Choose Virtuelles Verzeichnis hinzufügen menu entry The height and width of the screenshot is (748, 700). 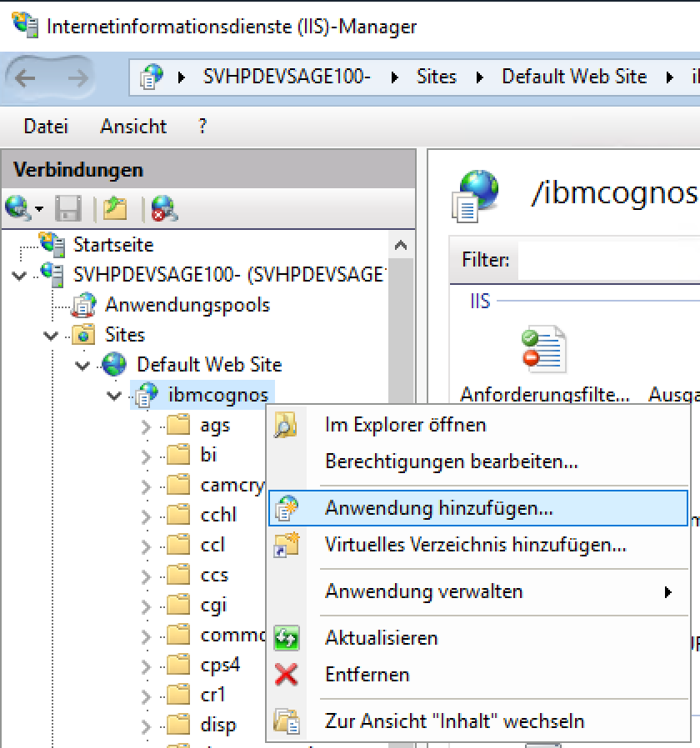click(475, 546)
